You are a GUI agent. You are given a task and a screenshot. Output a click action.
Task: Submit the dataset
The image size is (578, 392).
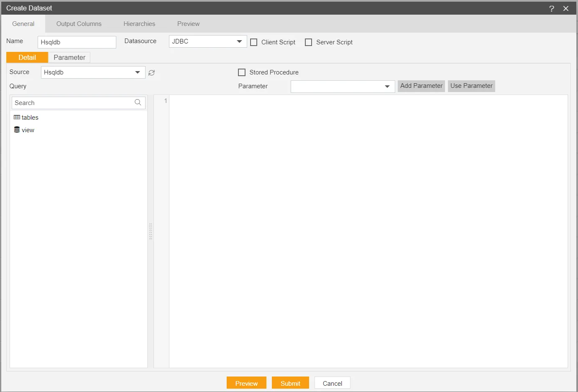pos(290,383)
